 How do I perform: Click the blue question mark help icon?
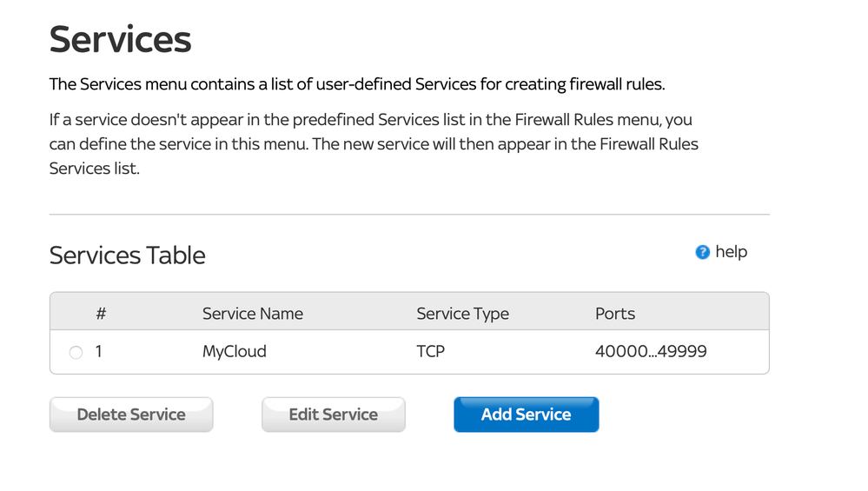703,252
